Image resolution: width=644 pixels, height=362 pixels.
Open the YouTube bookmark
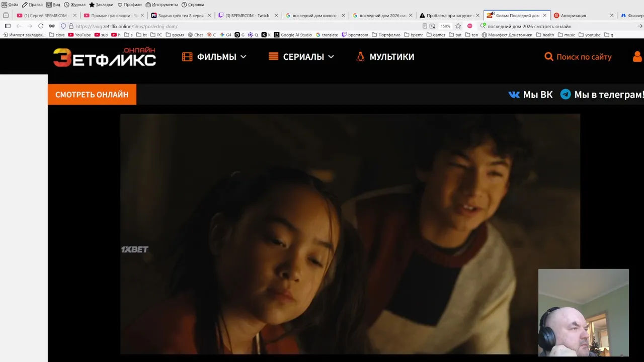click(79, 35)
